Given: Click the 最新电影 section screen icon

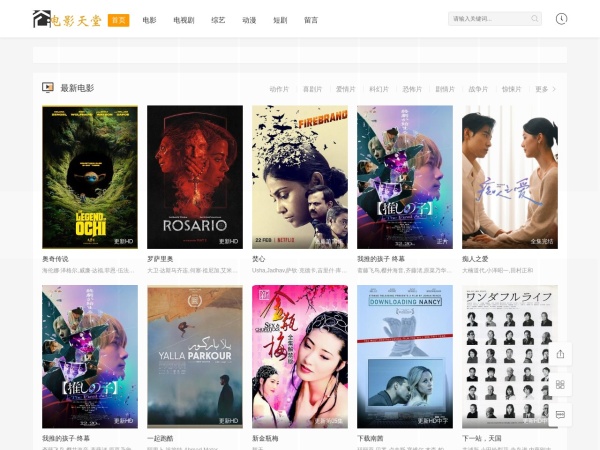Looking at the screenshot, I should (48, 88).
